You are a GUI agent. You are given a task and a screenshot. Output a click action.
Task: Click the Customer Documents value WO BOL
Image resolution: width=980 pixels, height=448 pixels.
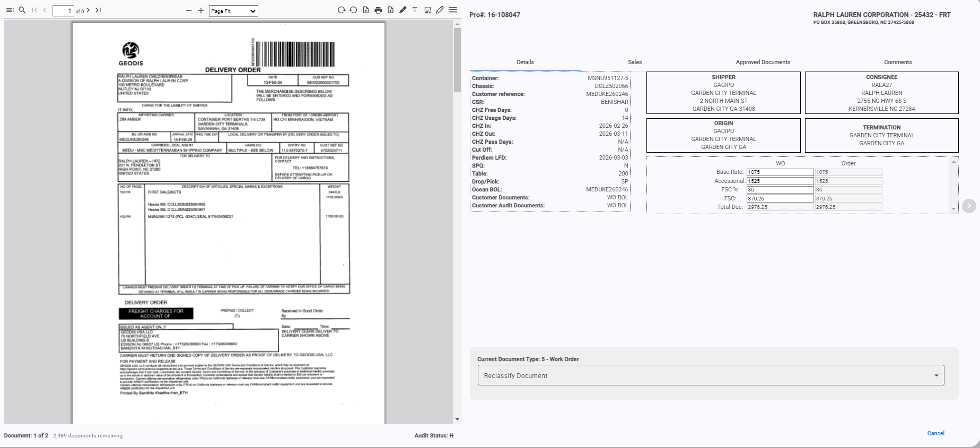click(x=617, y=198)
